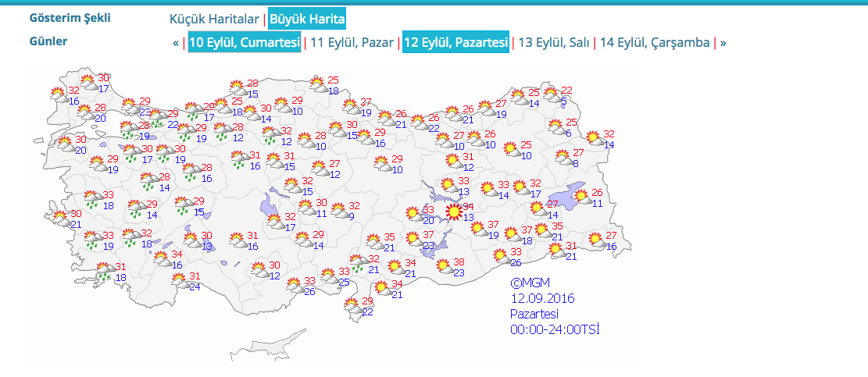Go to previous days with « arrow

(176, 42)
